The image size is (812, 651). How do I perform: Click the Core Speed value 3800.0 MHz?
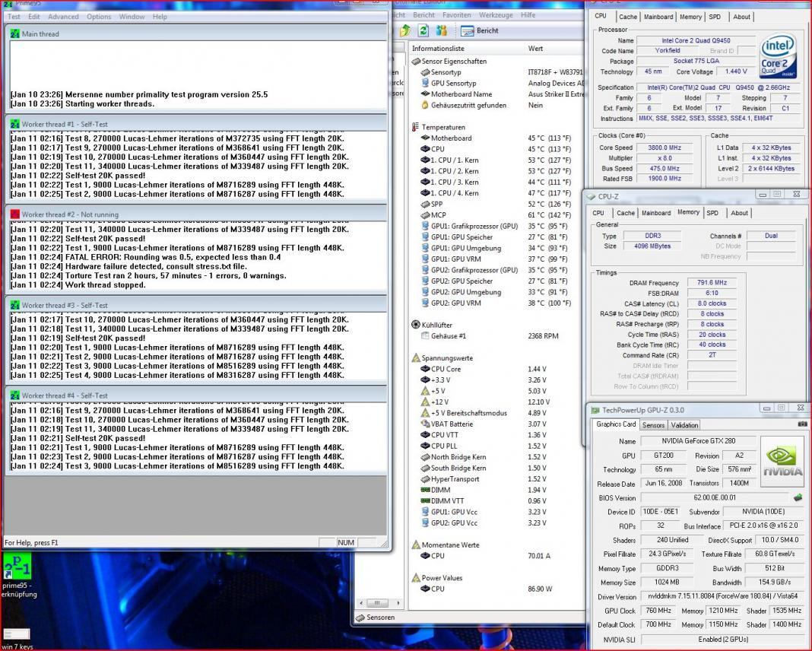click(665, 148)
